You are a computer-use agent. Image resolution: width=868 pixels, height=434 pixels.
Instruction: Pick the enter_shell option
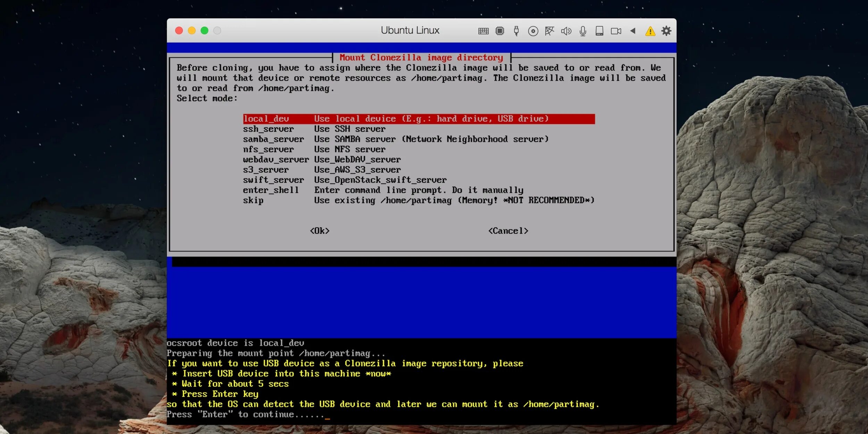pyautogui.click(x=383, y=190)
